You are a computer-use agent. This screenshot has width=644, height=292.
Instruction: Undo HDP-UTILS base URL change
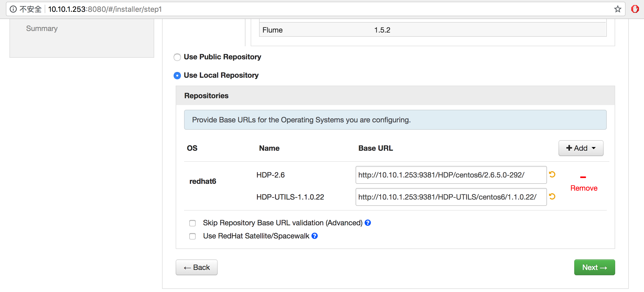pyautogui.click(x=552, y=196)
